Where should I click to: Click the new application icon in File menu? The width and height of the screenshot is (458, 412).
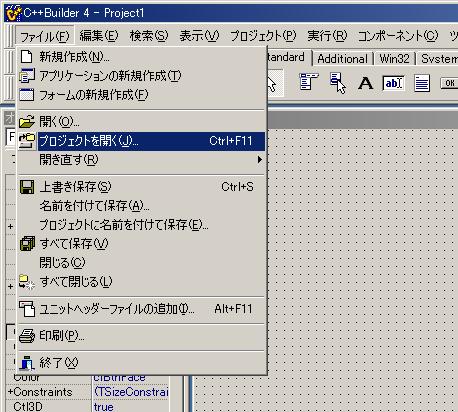pyautogui.click(x=26, y=75)
